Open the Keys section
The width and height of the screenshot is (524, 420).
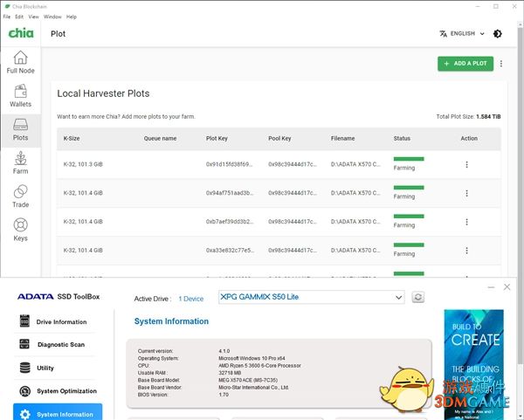(x=20, y=230)
